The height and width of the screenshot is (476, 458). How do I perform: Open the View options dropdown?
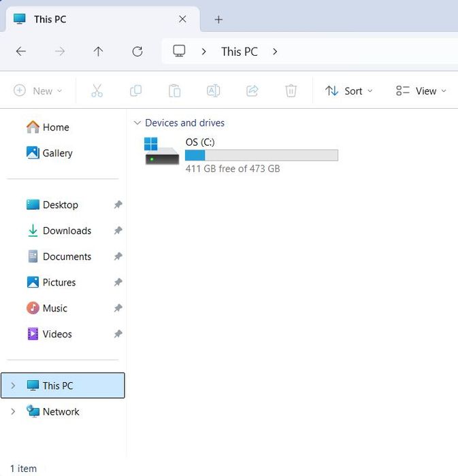pos(421,90)
